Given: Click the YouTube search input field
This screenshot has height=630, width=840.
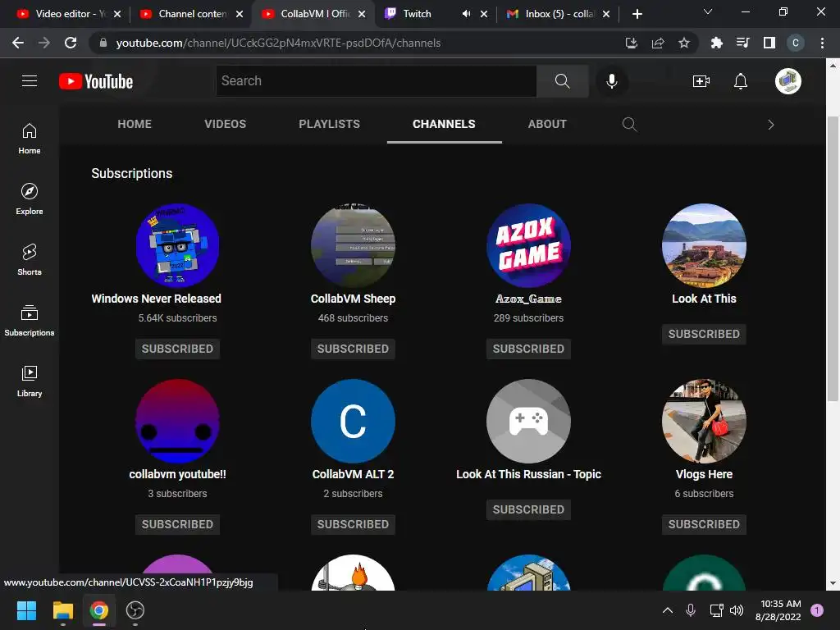Looking at the screenshot, I should (376, 81).
